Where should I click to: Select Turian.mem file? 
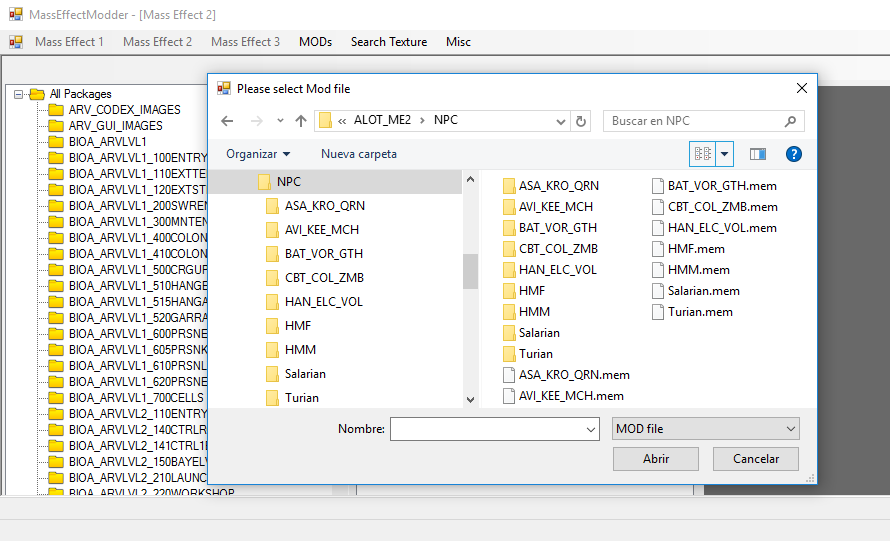tap(692, 312)
